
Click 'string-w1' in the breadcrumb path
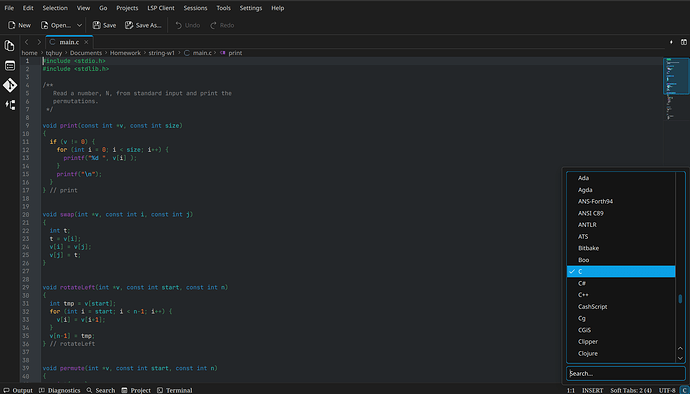(161, 53)
